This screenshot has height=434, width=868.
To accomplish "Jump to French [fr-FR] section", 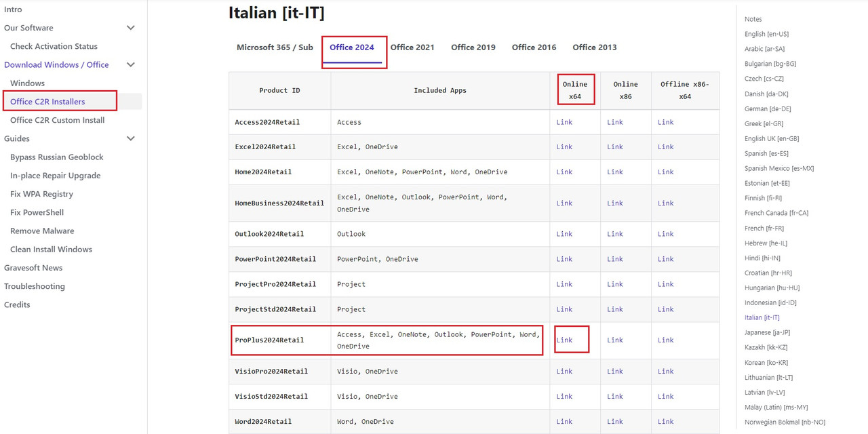I will 764,228.
